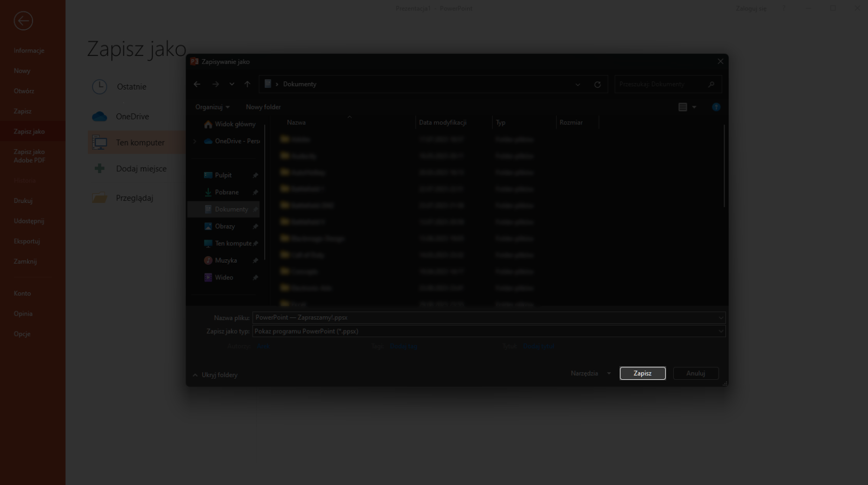Open Zapisz jako typ dropdown
The image size is (868, 485).
click(721, 331)
